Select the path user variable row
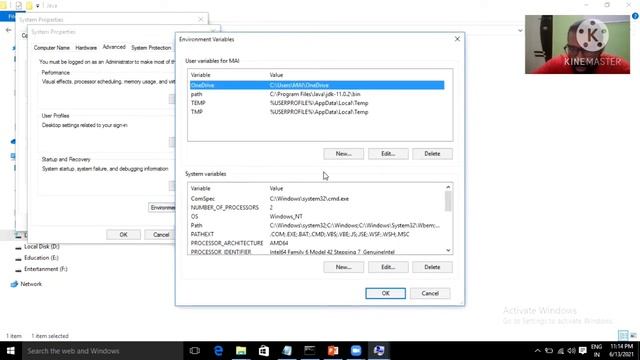The height and width of the screenshot is (360, 640). [317, 94]
